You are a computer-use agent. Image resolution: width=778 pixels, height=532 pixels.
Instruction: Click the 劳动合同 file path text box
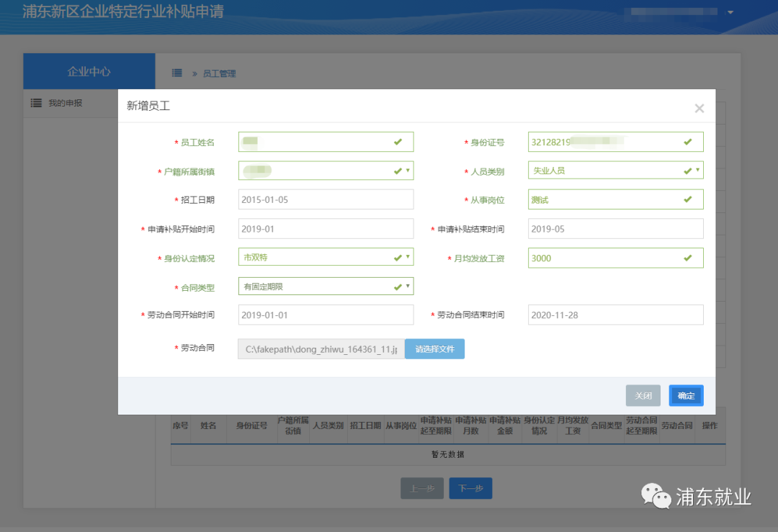[321, 349]
